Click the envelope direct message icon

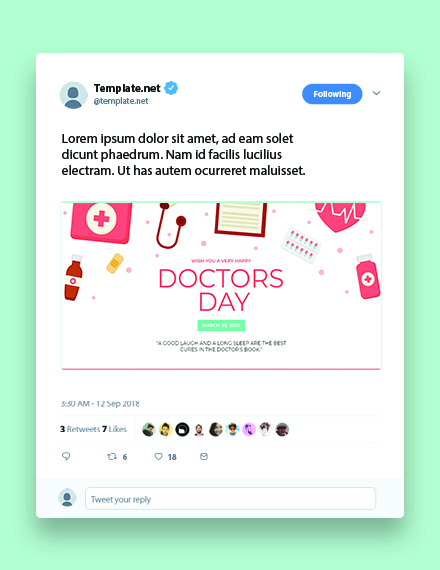[204, 456]
